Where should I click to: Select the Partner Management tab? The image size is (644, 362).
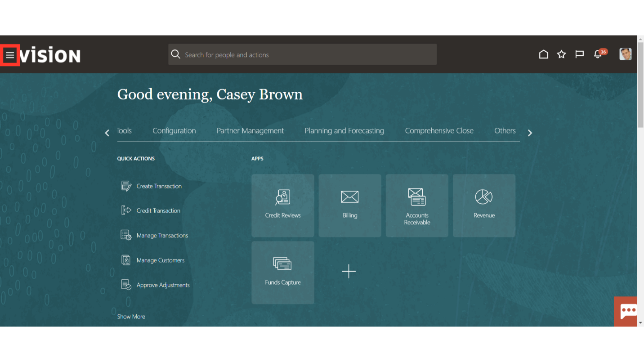[250, 130]
